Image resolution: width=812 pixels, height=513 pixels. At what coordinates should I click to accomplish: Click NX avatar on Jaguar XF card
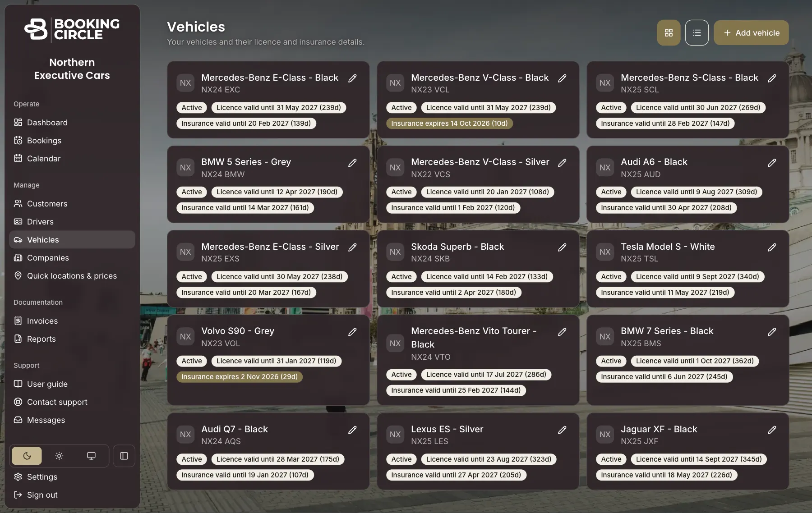[x=605, y=435]
